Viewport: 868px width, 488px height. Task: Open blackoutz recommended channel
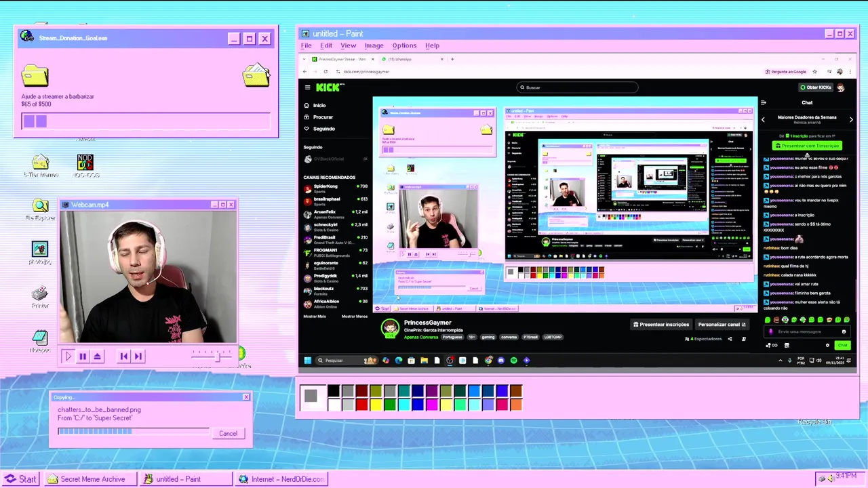(x=336, y=290)
